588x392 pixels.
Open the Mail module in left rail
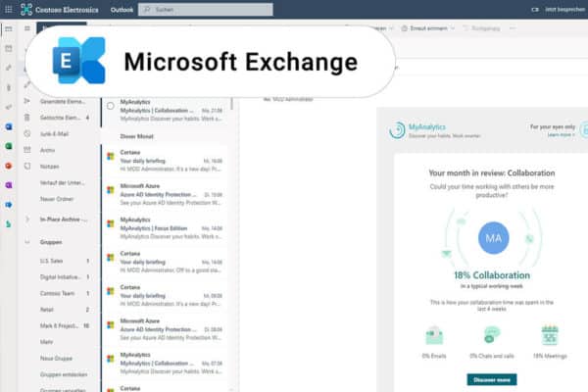coord(8,28)
